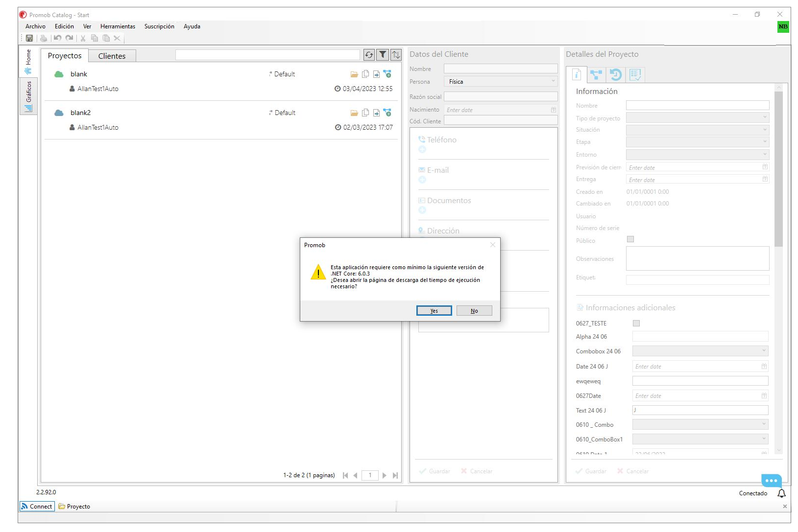Screen dimensions: 798x532
Task: Jump to the last projects page arrow
Action: (x=395, y=475)
